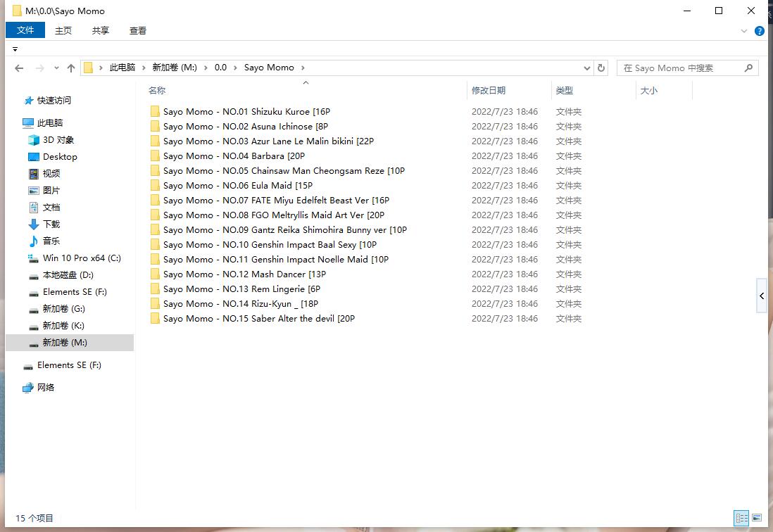Open the recent locations dropdown arrow

[56, 68]
